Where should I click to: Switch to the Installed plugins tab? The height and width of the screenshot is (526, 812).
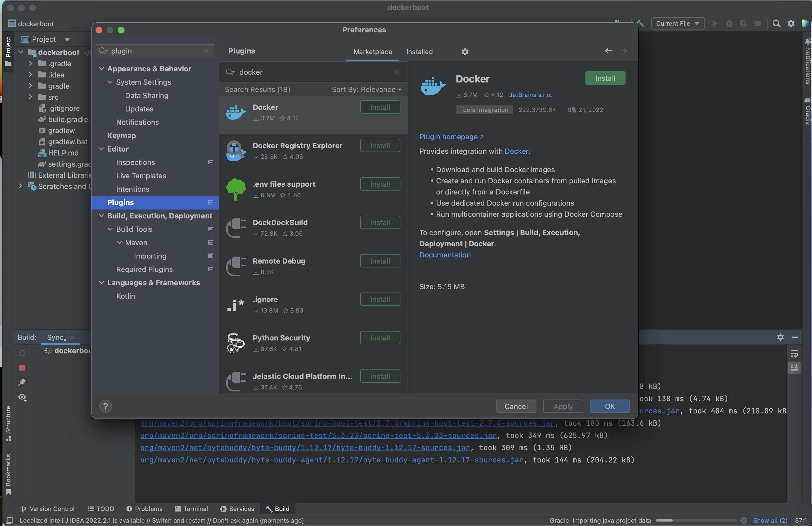tap(419, 52)
